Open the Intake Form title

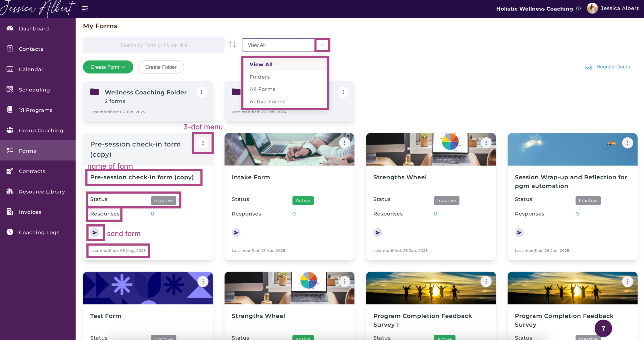(251, 177)
